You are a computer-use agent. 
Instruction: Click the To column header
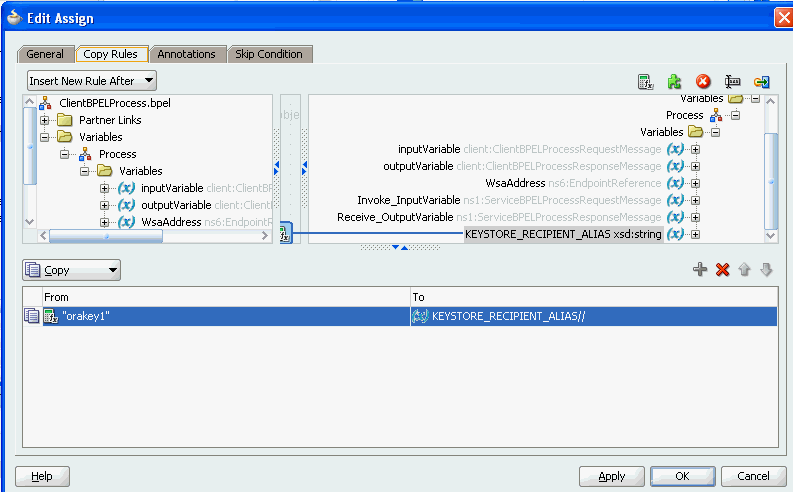tap(594, 297)
